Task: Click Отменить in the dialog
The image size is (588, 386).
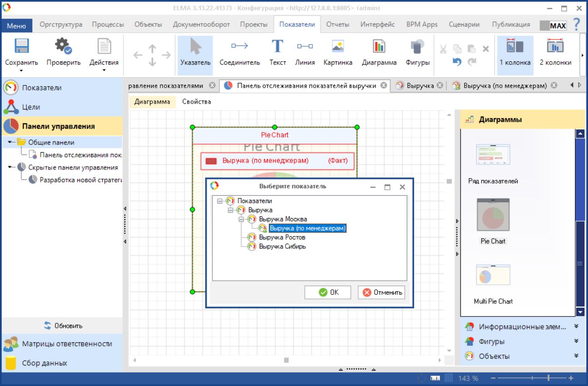Action: (381, 292)
